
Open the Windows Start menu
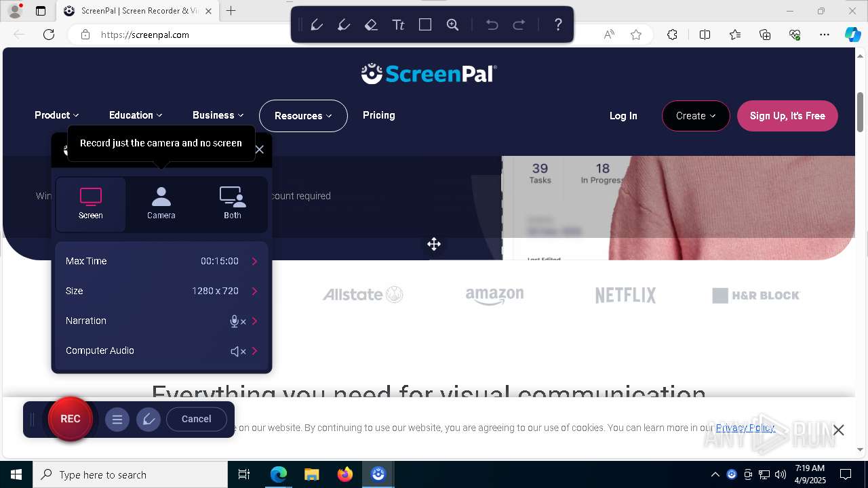point(16,474)
